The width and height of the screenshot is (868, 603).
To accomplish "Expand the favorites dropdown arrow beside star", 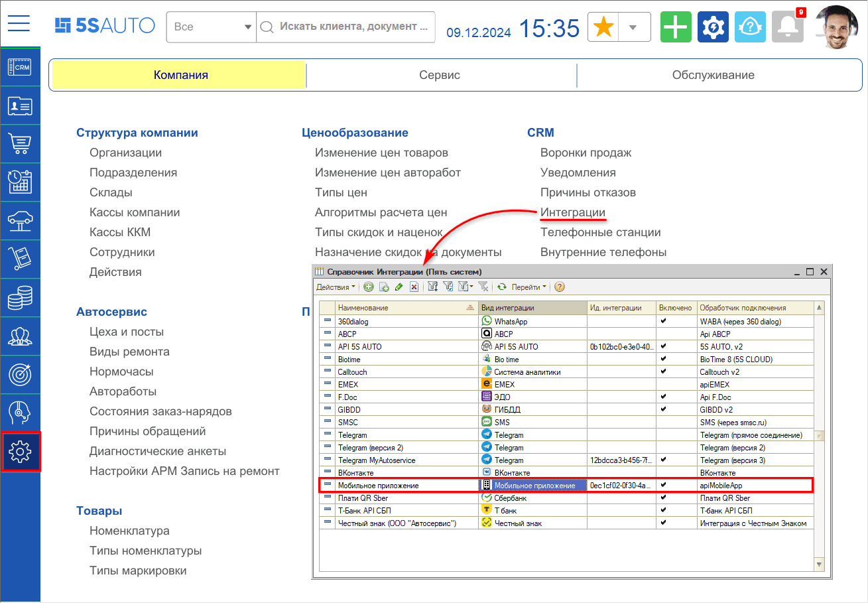I will tap(633, 27).
